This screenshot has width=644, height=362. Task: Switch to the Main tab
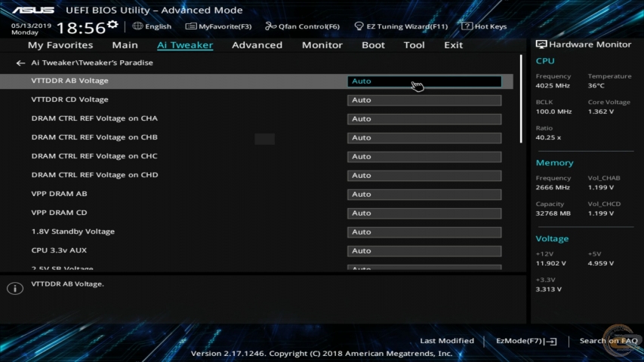coord(125,44)
